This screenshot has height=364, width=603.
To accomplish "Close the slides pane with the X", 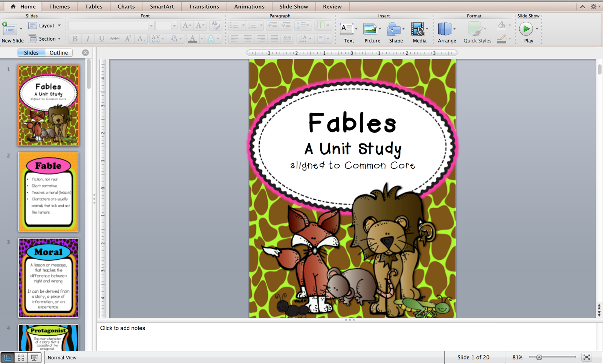I will [x=86, y=53].
